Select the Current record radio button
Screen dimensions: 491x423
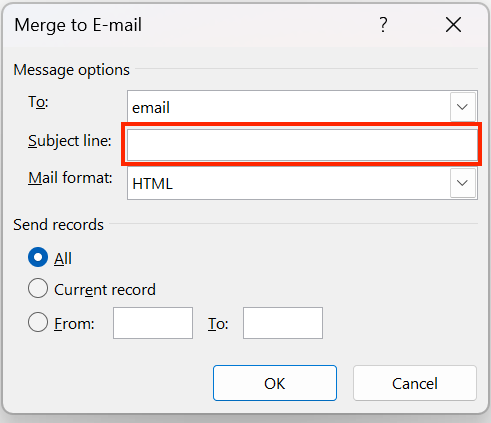coord(38,288)
